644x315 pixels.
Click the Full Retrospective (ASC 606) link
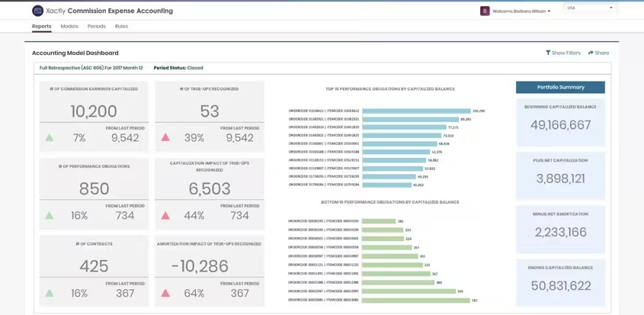coord(91,68)
